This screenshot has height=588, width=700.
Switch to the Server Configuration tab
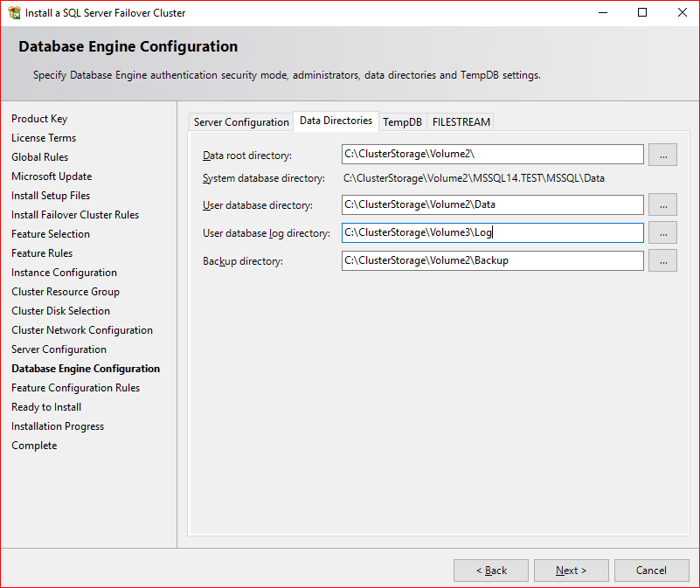(241, 122)
